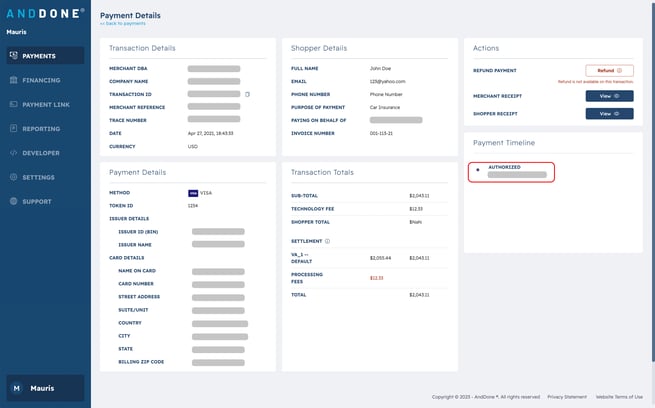The image size is (655, 408).
Task: Click the Mauris user avatar circle
Action: click(16, 388)
